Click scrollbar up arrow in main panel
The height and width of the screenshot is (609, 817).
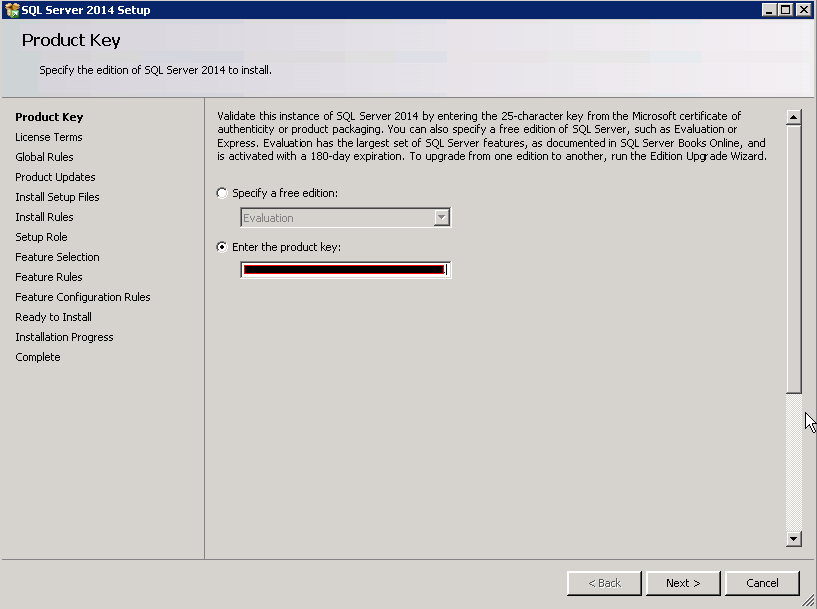click(794, 117)
